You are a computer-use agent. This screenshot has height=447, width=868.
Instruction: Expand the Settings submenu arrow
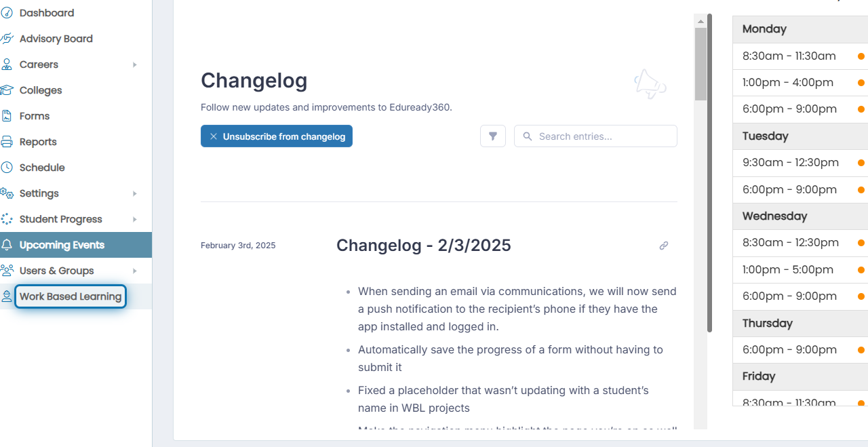[x=135, y=193]
